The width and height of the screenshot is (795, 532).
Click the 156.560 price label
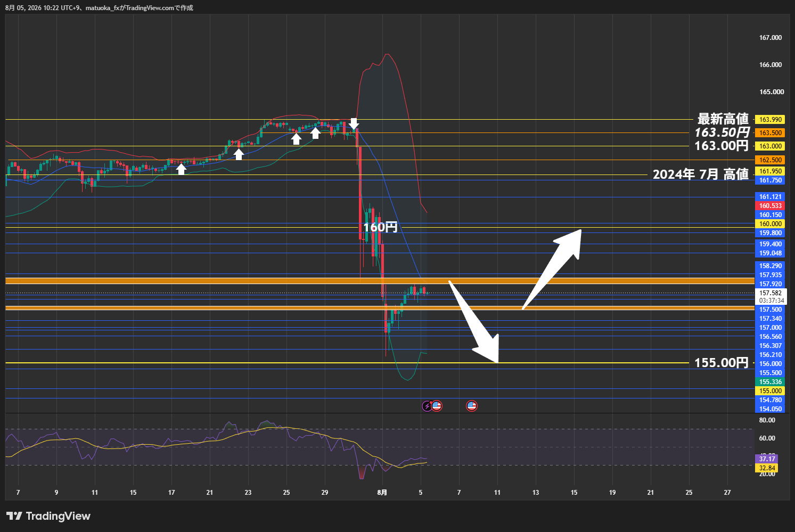click(x=770, y=337)
